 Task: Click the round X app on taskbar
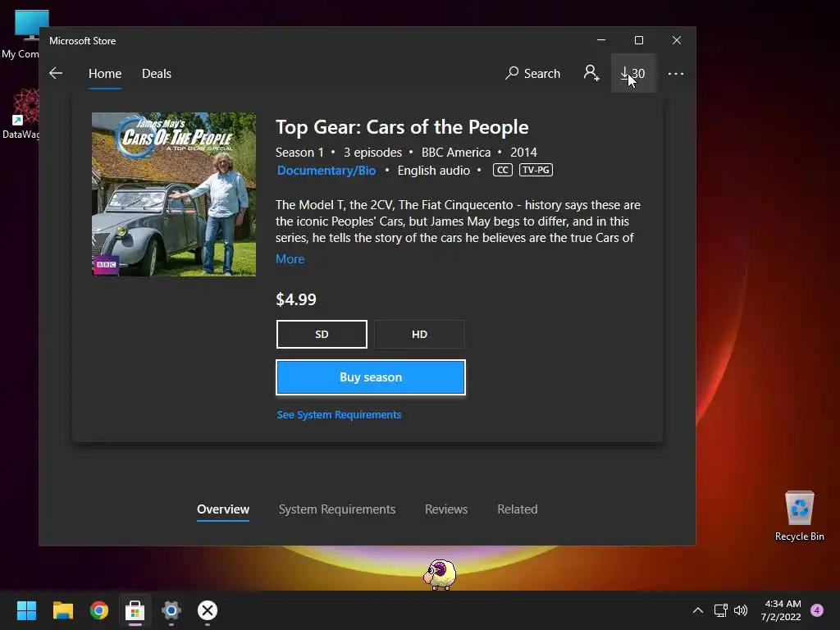[x=208, y=610]
